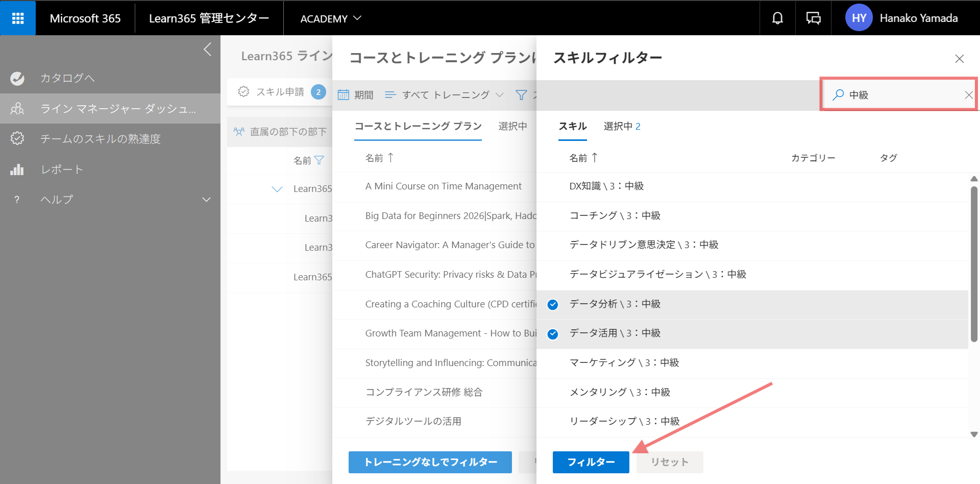Select Growth Team Management course row
Image resolution: width=980 pixels, height=484 pixels.
[x=435, y=334]
